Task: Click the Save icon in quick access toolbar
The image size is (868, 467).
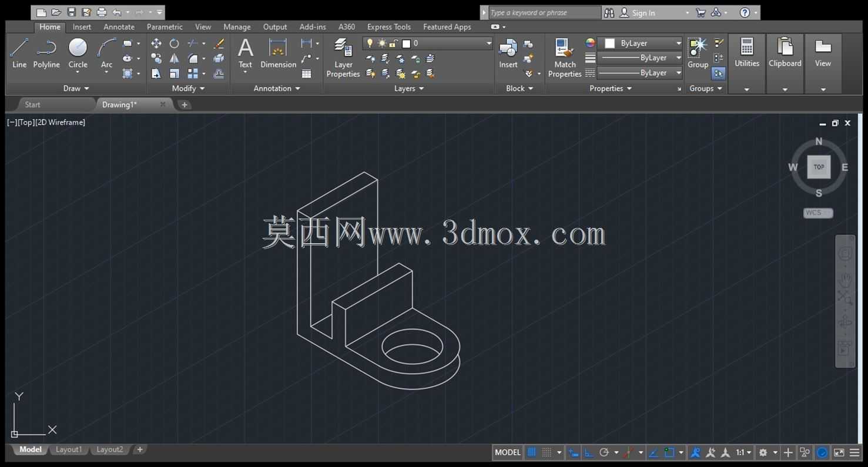Action: [x=72, y=12]
